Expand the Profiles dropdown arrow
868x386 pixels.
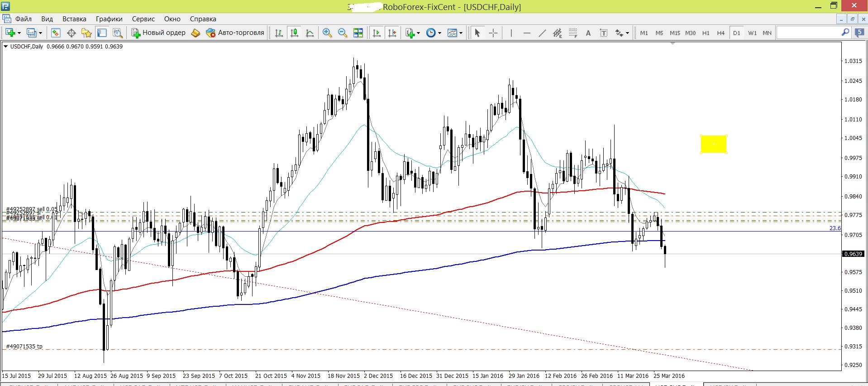tap(40, 33)
